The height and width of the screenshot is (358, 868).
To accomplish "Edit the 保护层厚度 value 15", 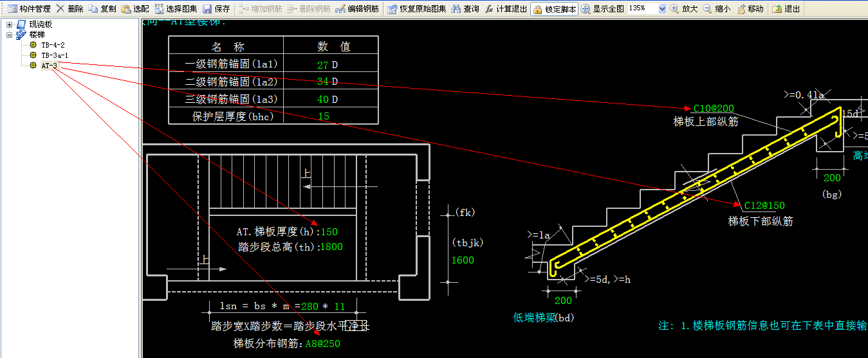I will tap(324, 116).
